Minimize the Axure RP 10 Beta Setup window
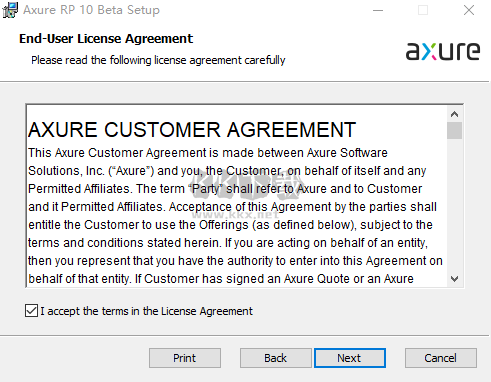Screen dimensions: 491x382 coord(378,10)
